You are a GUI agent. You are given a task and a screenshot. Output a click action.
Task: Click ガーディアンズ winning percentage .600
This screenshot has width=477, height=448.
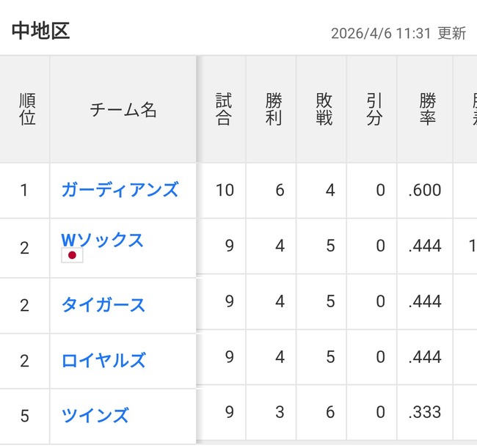tap(424, 191)
